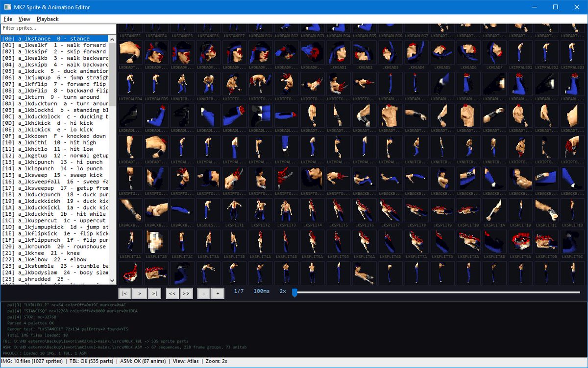
Task: Select the LKSPLIT7 sprite thumbnail
Action: click(x=391, y=211)
